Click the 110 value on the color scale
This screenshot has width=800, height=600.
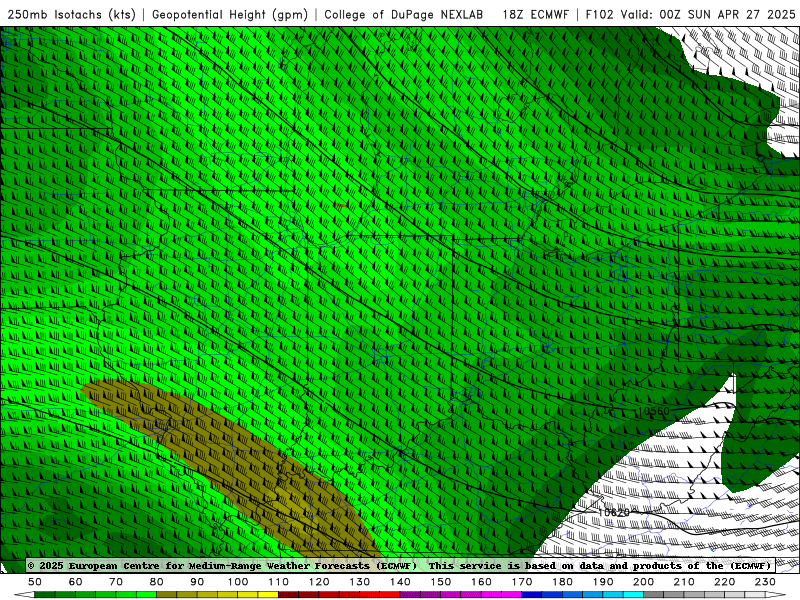pyautogui.click(x=279, y=582)
